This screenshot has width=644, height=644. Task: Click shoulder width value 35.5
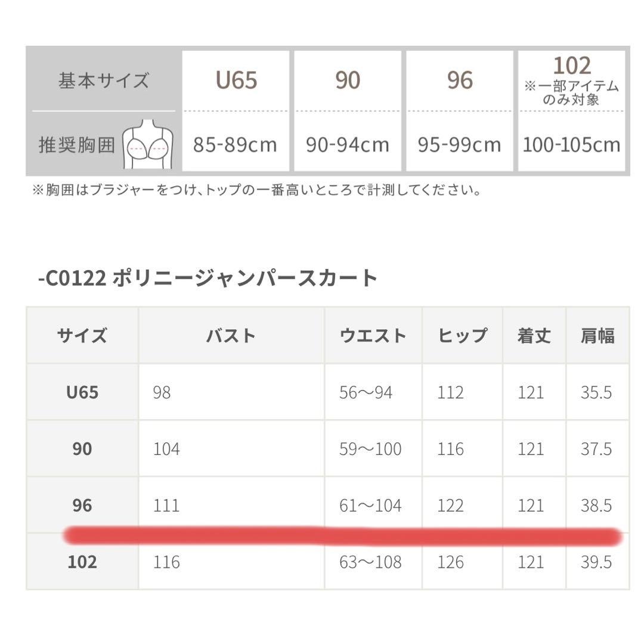tap(596, 392)
